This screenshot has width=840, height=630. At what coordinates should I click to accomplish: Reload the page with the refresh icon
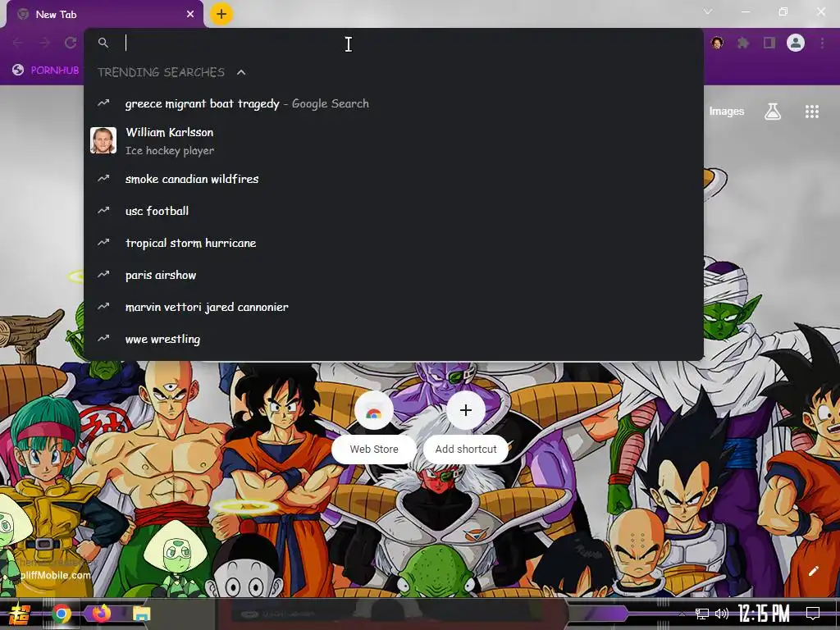pyautogui.click(x=71, y=43)
